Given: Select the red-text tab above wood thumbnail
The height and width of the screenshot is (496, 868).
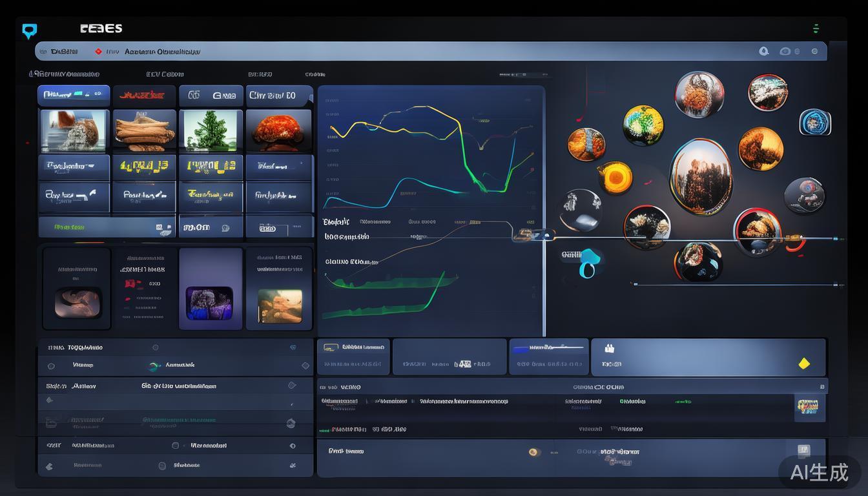Looking at the screenshot, I should (x=144, y=96).
